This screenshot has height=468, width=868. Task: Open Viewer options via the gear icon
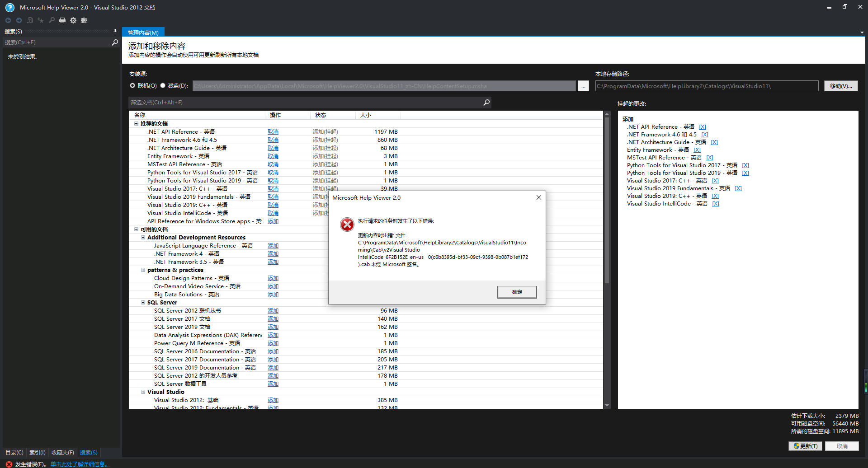[73, 20]
